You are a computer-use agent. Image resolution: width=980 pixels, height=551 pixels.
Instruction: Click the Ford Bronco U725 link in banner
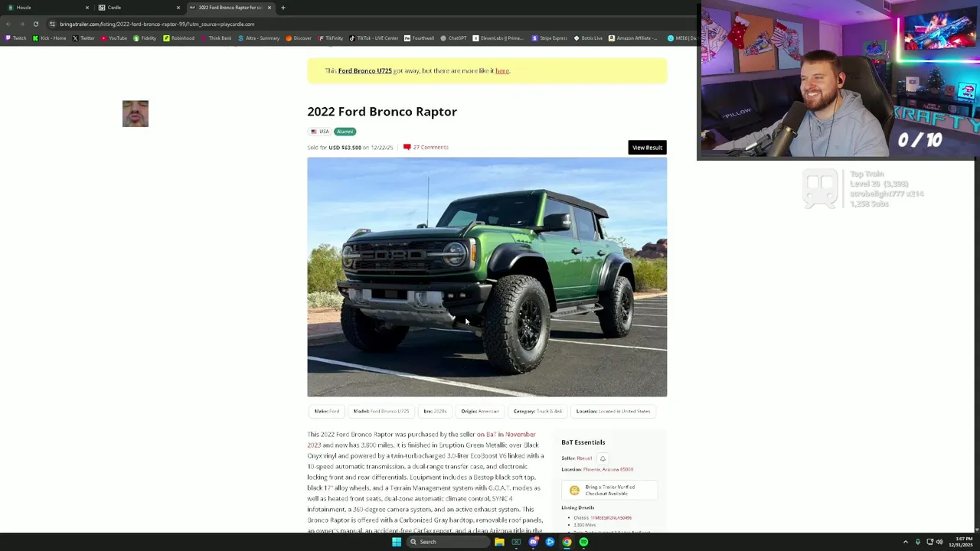364,70
